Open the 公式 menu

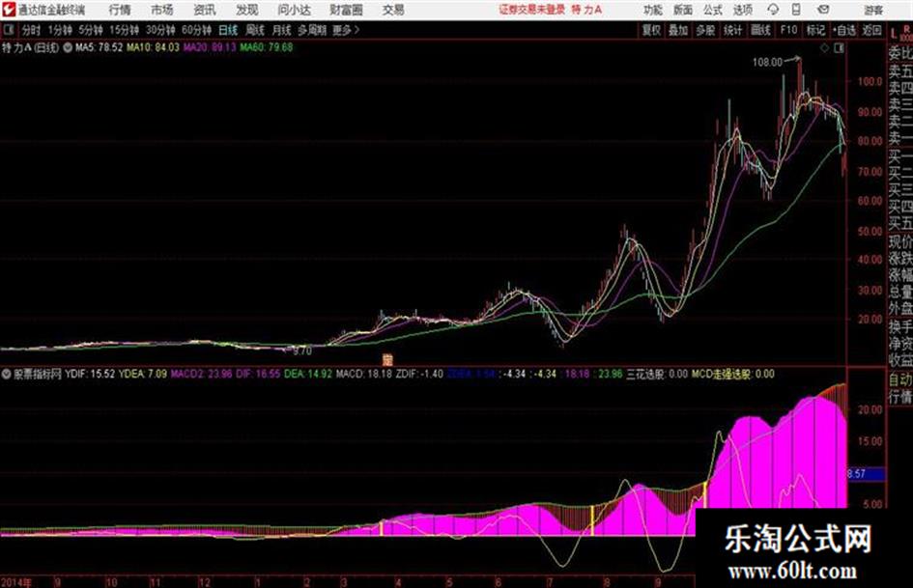click(x=713, y=10)
